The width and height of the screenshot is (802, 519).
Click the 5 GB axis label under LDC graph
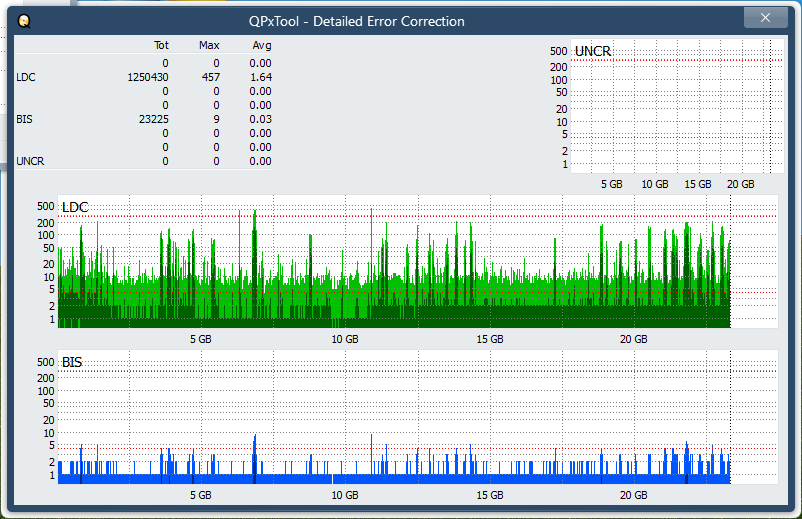[200, 339]
